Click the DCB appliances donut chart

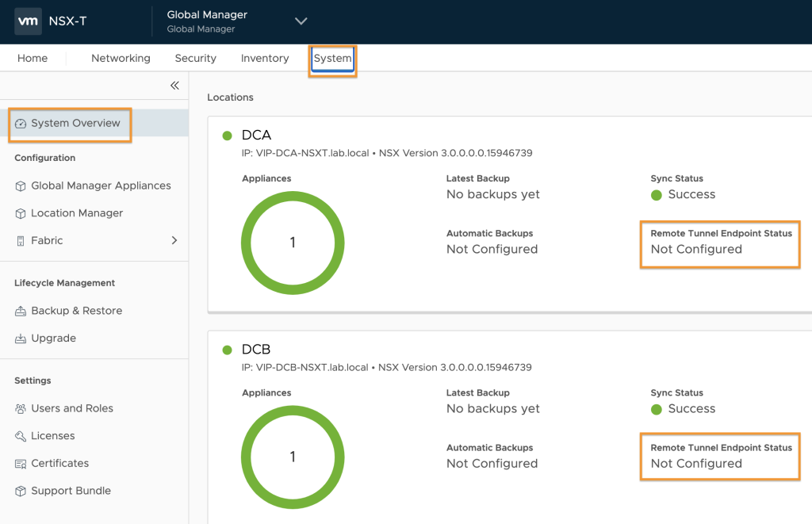(293, 457)
